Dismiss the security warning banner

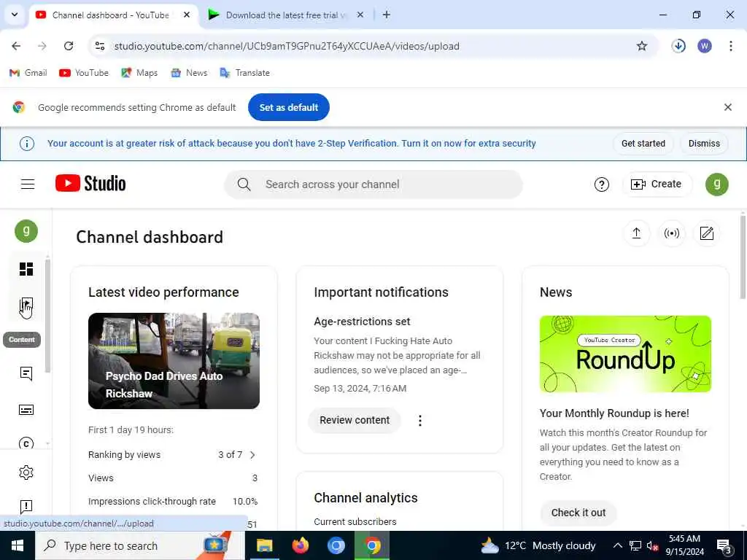pyautogui.click(x=704, y=144)
